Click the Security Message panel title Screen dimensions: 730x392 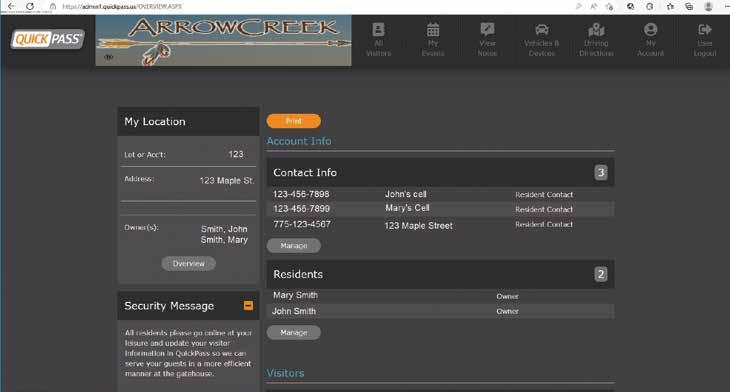[169, 306]
